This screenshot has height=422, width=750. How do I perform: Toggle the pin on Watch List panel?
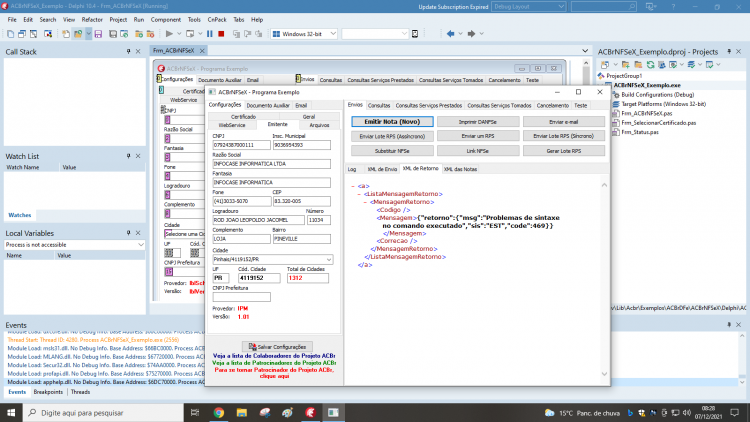(128, 156)
